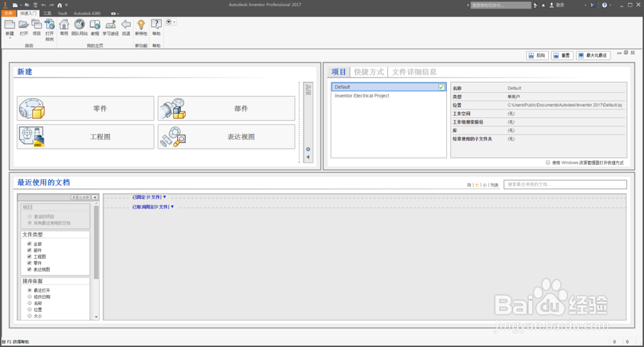Switch to the Autodesk A360 tab
This screenshot has height=347, width=644.
(x=87, y=13)
